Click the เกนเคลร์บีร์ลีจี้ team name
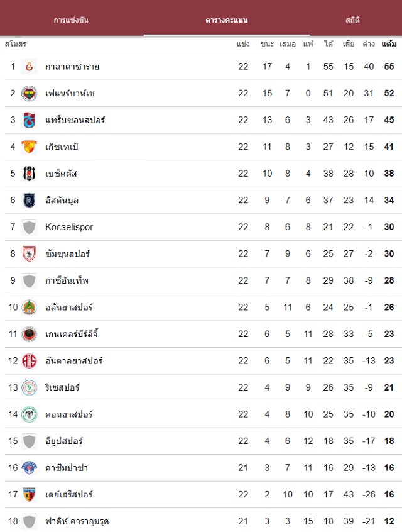Image resolution: width=402 pixels, height=532 pixels. point(72,334)
